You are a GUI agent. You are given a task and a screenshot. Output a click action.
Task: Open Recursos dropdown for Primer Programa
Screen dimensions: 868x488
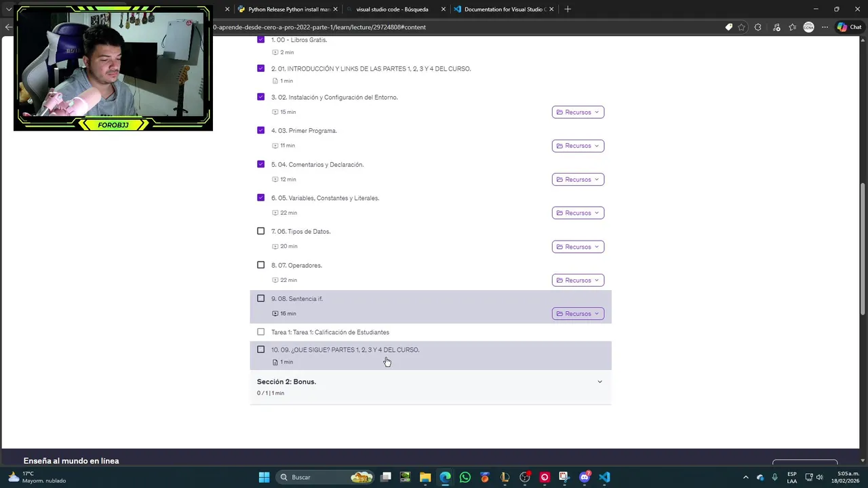point(578,146)
